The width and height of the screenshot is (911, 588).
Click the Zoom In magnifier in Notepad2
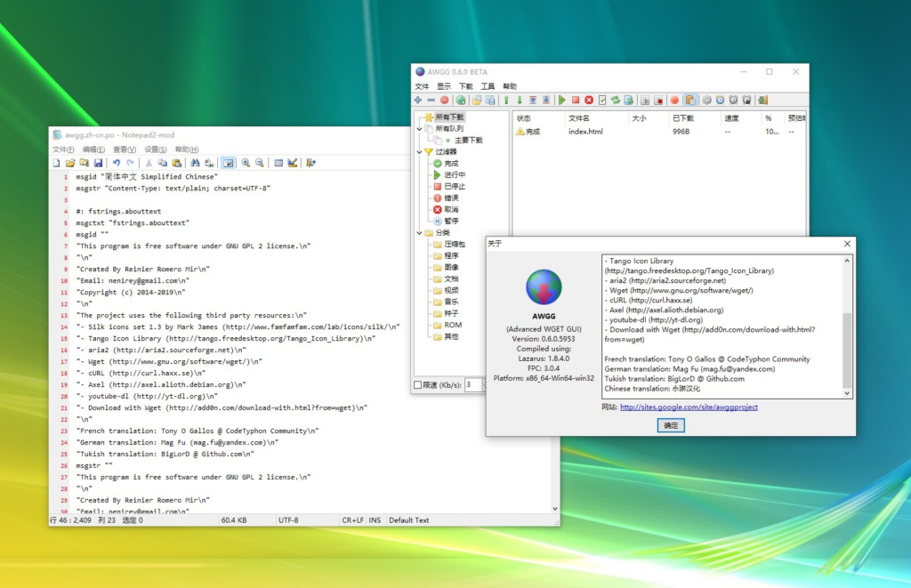(246, 163)
